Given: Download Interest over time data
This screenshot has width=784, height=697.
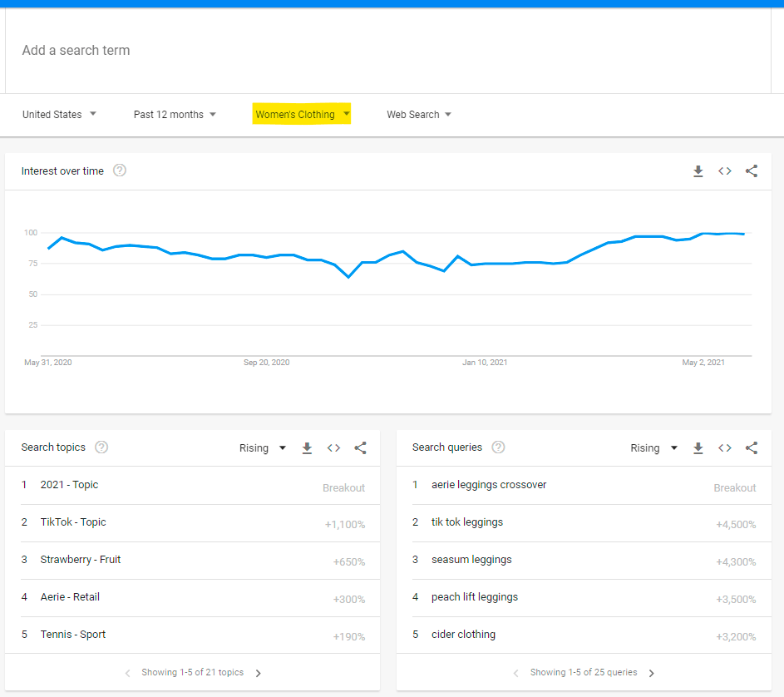Looking at the screenshot, I should pos(698,171).
